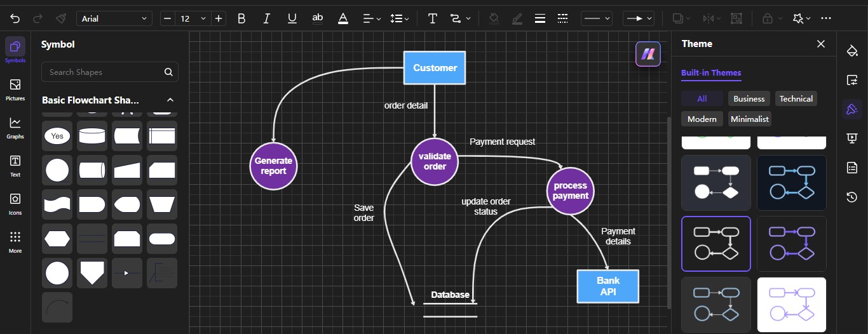Viewport: 868px width, 334px height.
Task: Open the connector tool dropdown
Action: [x=460, y=18]
